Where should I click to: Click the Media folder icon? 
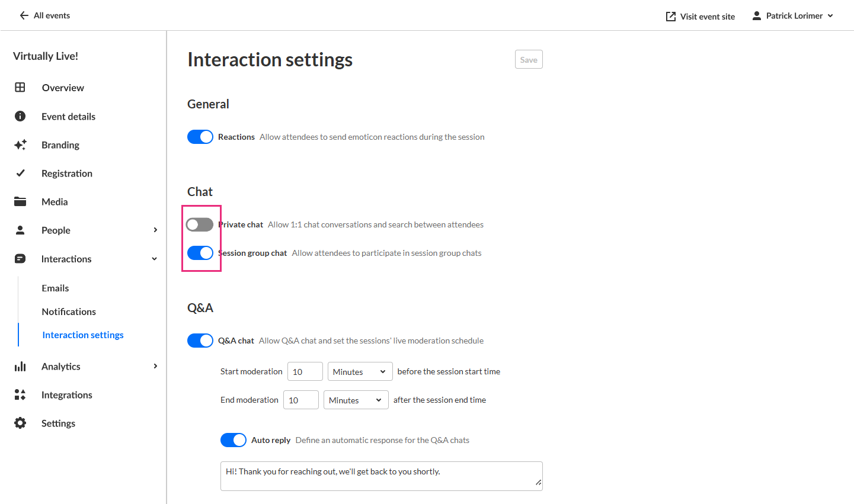coord(20,201)
